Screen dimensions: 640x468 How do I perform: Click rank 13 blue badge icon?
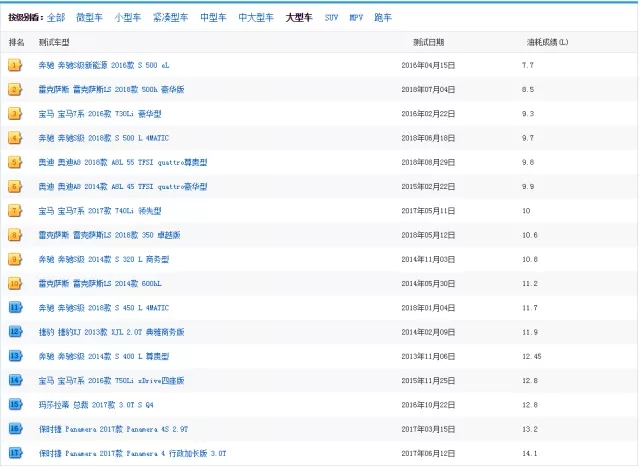[x=15, y=356]
